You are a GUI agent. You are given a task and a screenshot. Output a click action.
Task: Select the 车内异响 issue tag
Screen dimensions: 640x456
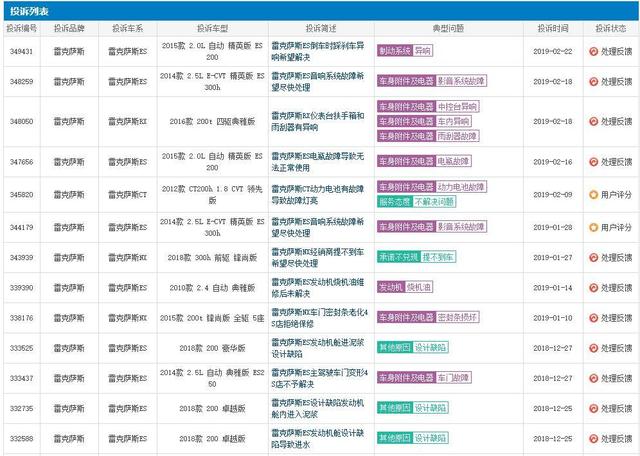click(424, 122)
